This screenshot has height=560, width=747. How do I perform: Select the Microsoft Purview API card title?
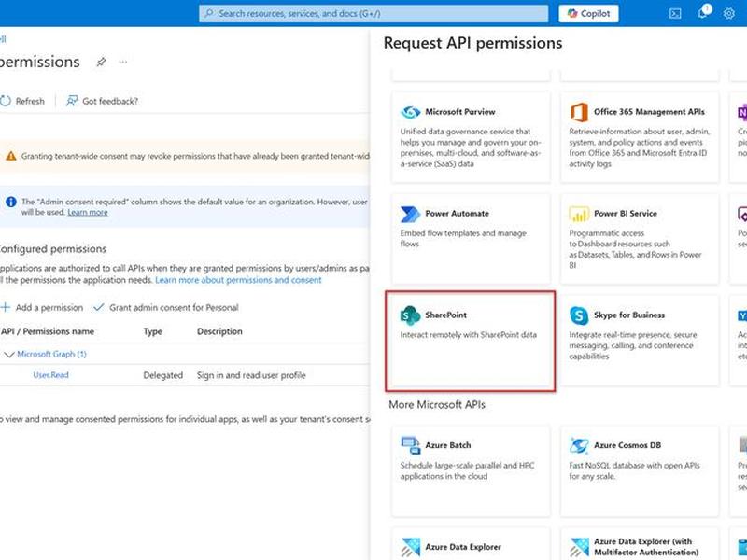click(x=460, y=112)
